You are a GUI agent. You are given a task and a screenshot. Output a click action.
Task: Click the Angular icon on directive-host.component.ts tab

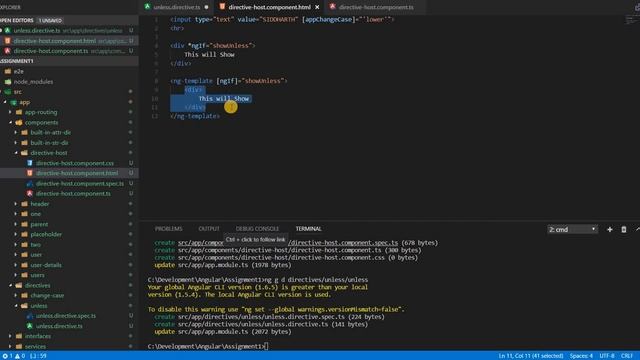click(x=333, y=7)
